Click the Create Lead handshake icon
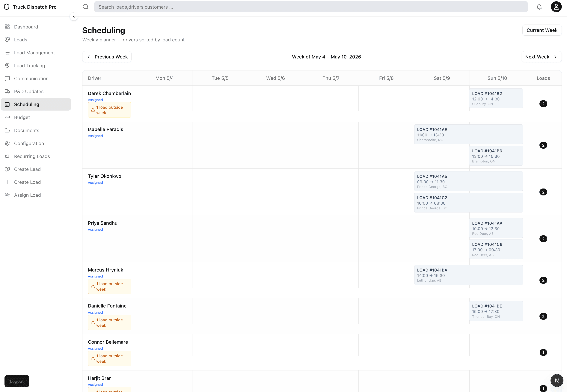Screen dimensions: 567x392 (x=7, y=169)
